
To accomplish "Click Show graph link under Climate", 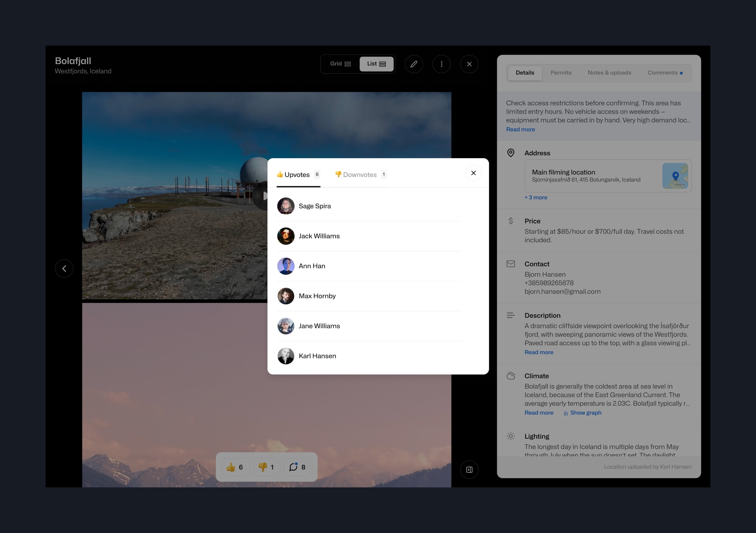I will (x=583, y=413).
